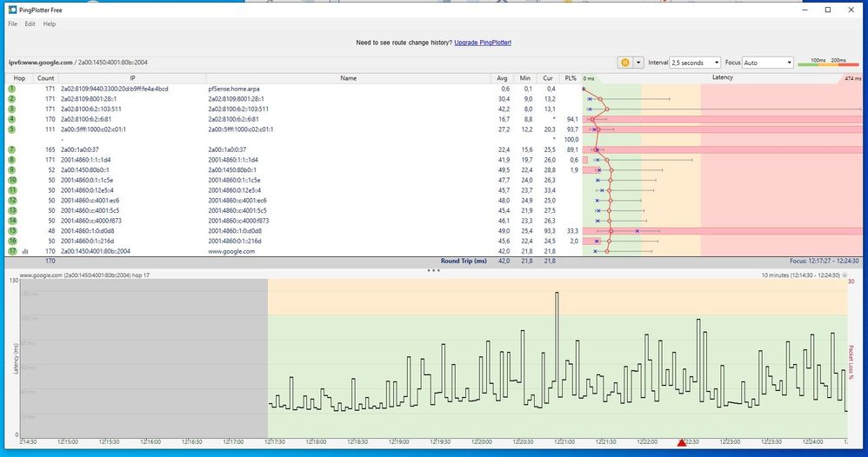Image resolution: width=868 pixels, height=457 pixels.
Task: Sort by the Count column header
Action: coord(46,78)
